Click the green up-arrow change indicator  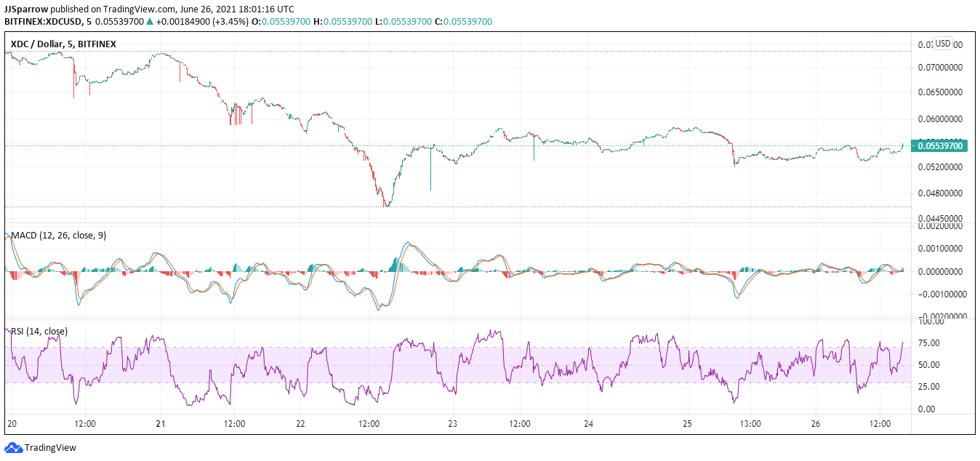tap(149, 22)
